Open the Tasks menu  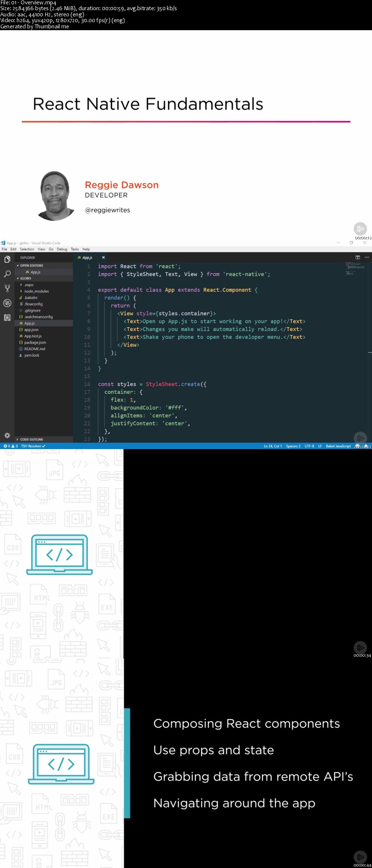pos(75,249)
